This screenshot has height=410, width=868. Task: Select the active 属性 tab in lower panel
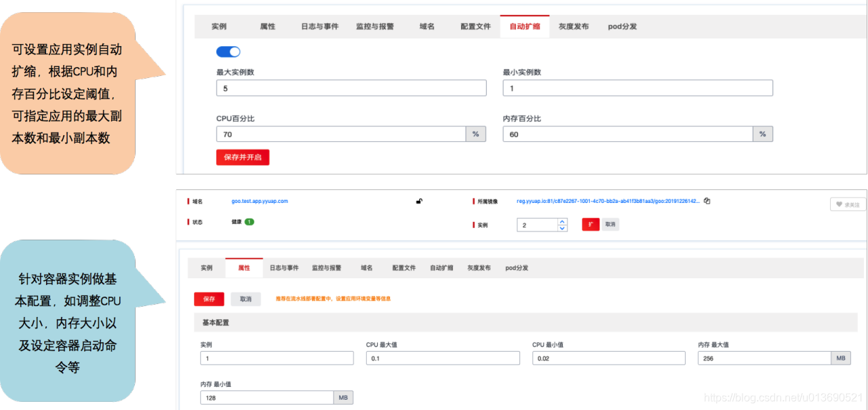pyautogui.click(x=244, y=268)
